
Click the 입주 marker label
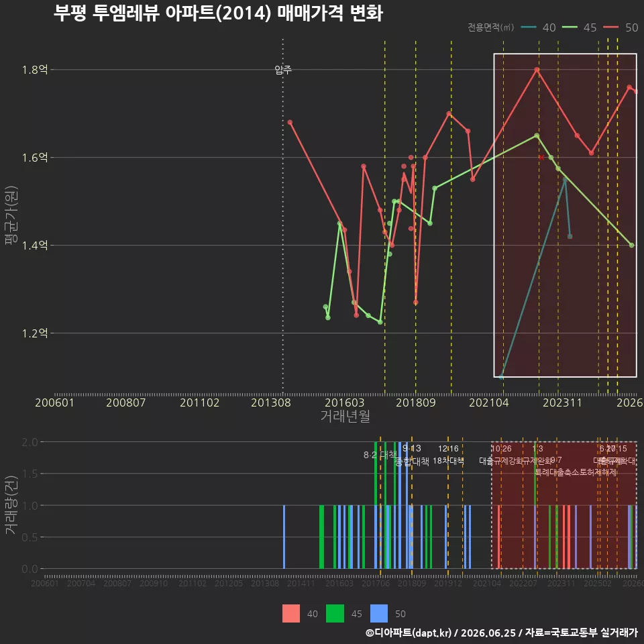pos(283,70)
